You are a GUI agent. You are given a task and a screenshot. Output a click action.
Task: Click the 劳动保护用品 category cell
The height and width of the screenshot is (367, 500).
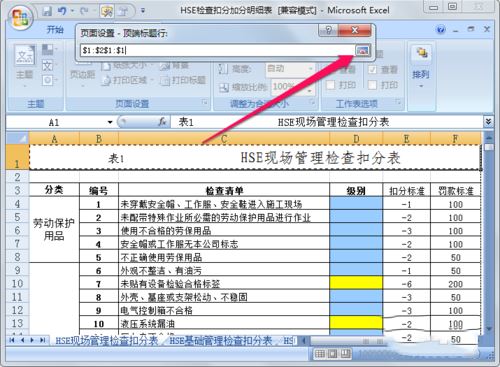point(54,229)
